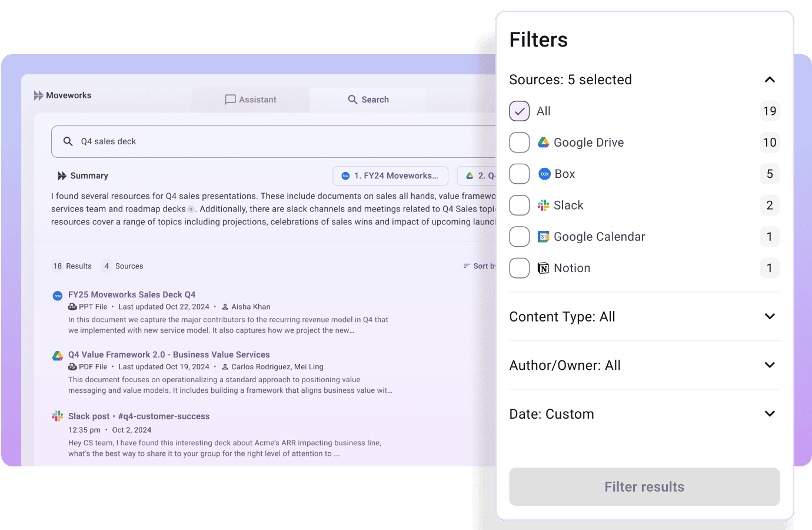The width and height of the screenshot is (812, 530).
Task: Collapse the Sources filter section
Action: 770,79
